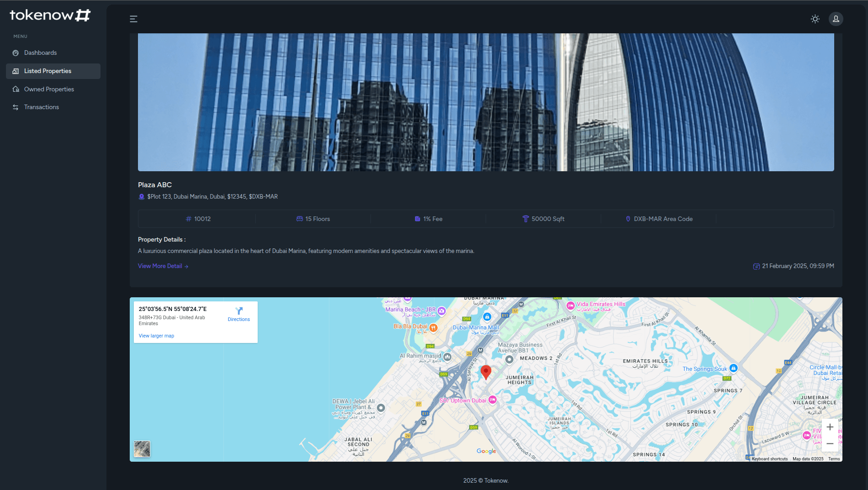
Task: Open the View More Detail link
Action: [x=160, y=266]
